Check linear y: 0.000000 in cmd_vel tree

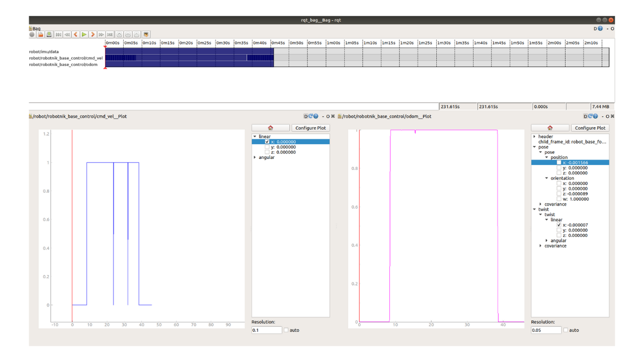coord(267,147)
